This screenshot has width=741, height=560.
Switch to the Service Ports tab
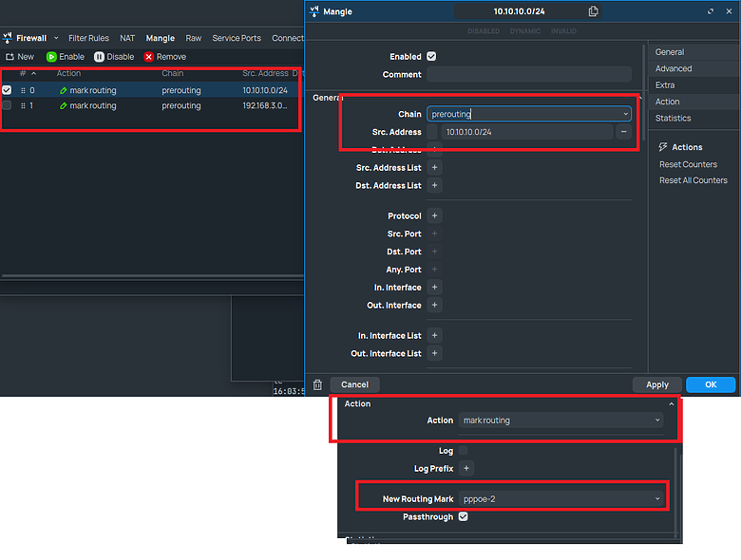tap(237, 38)
